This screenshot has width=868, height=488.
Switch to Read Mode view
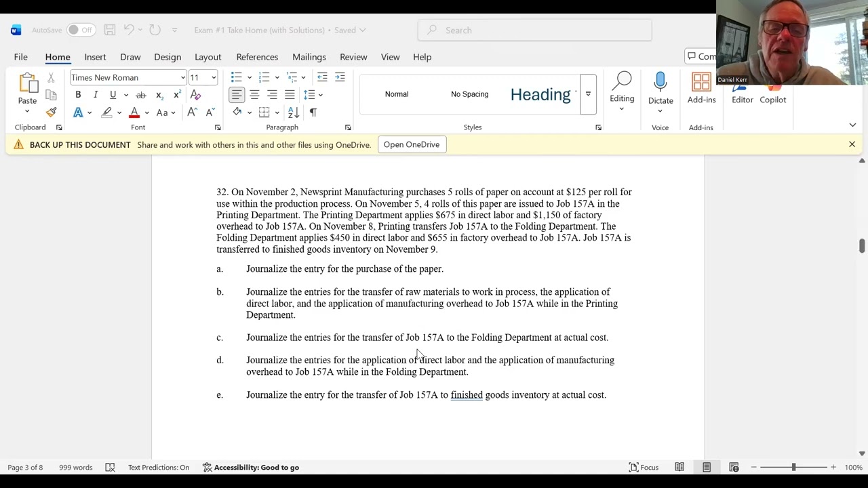[679, 467]
